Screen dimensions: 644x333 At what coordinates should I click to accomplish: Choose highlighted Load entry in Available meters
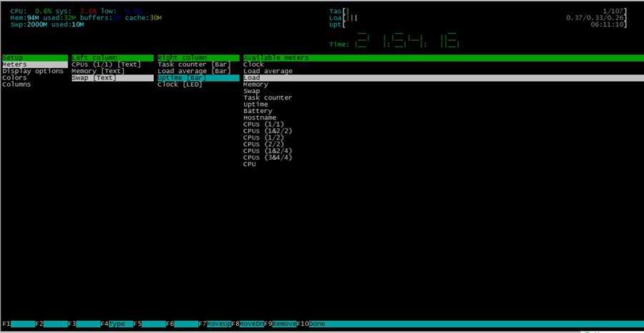pyautogui.click(x=443, y=77)
